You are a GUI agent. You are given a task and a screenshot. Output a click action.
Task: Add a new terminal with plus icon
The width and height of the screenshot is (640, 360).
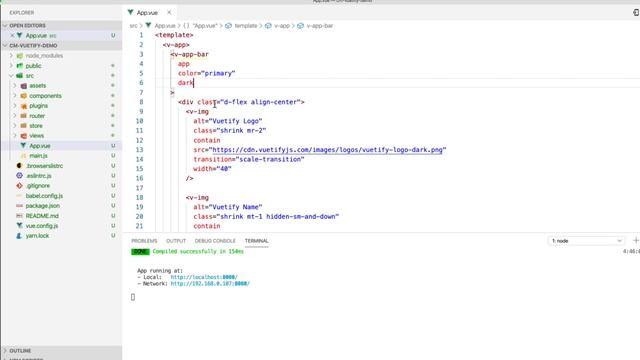(x=636, y=240)
